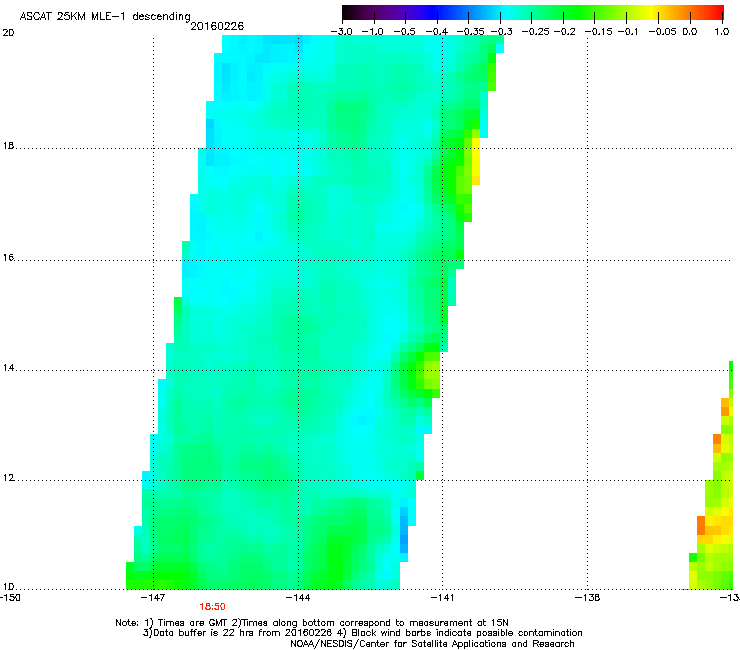Click the blue swath cells near 11N, -142
The height and width of the screenshot is (650, 740).
(x=404, y=530)
